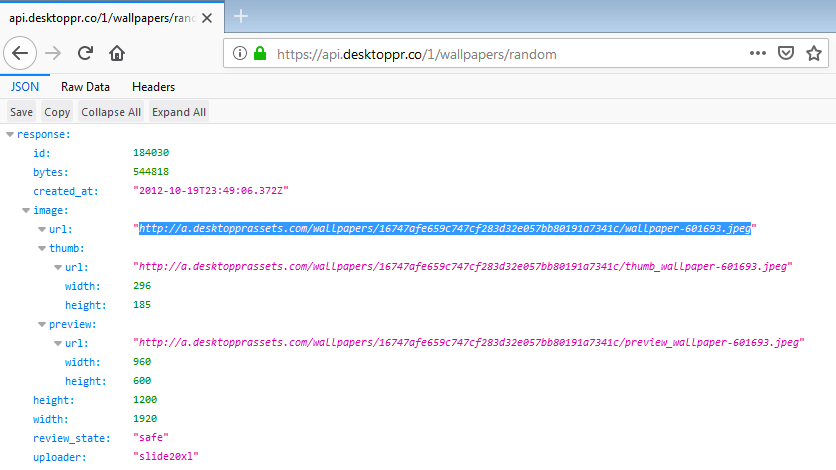Click the bytes key label
The height and width of the screenshot is (470, 836).
click(51, 173)
